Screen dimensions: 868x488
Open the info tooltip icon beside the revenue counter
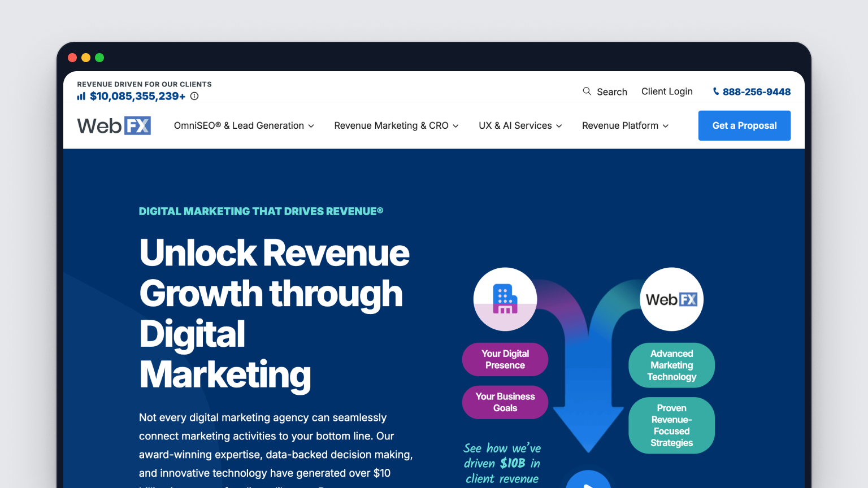194,96
